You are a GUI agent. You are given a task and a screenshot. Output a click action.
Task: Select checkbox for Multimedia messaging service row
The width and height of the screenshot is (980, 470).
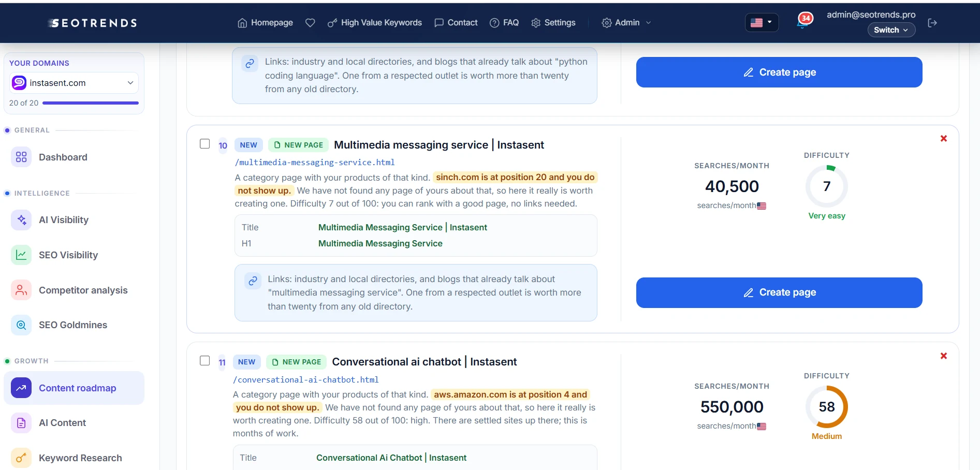coord(205,143)
